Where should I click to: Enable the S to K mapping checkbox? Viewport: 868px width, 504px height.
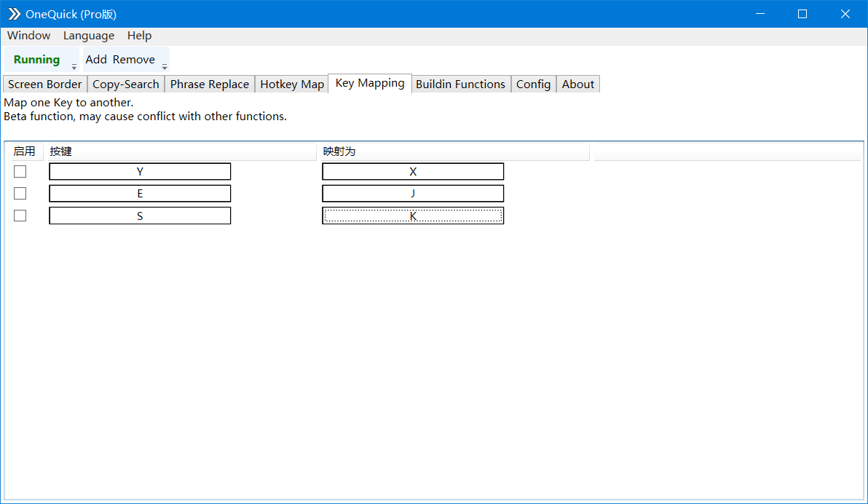(x=20, y=216)
